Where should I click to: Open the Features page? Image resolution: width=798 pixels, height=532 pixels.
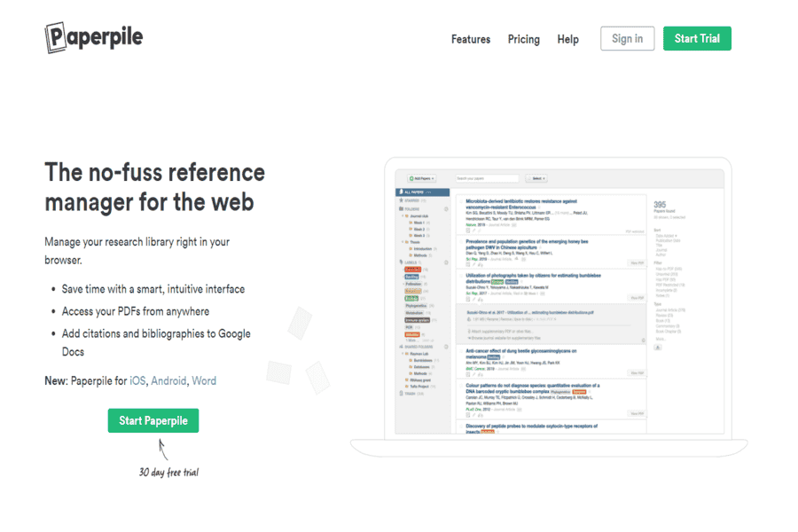point(471,39)
